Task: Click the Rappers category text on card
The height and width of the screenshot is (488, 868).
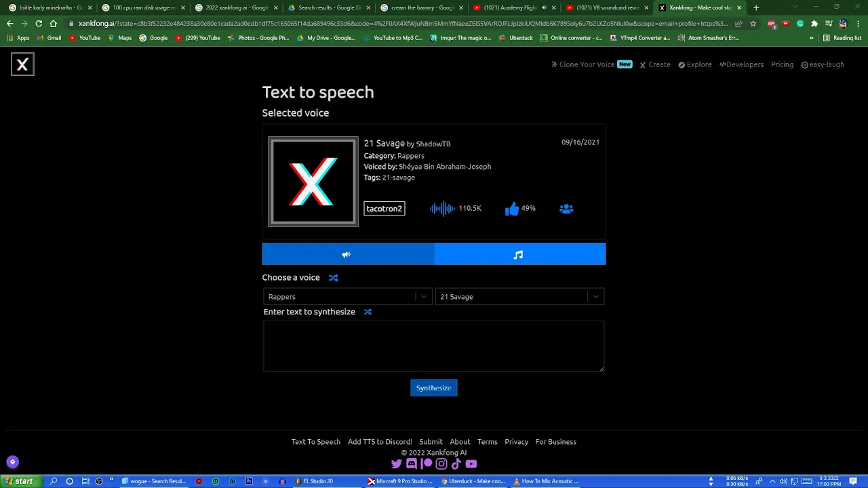Action: (411, 156)
